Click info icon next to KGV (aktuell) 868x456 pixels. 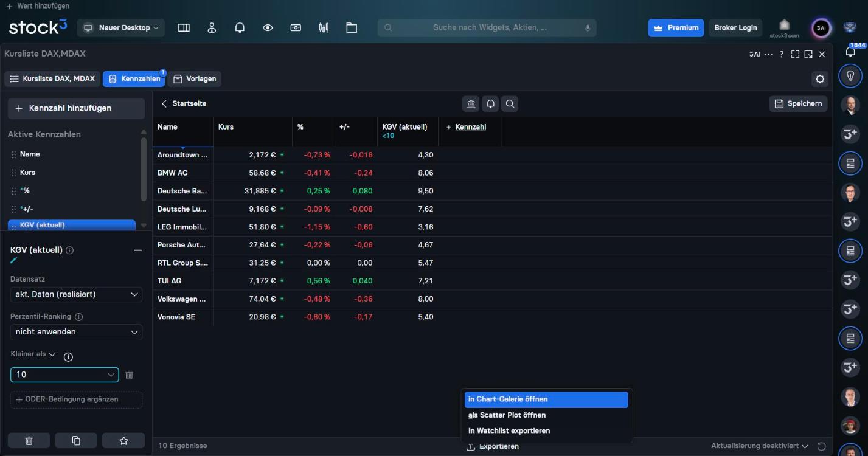(70, 250)
